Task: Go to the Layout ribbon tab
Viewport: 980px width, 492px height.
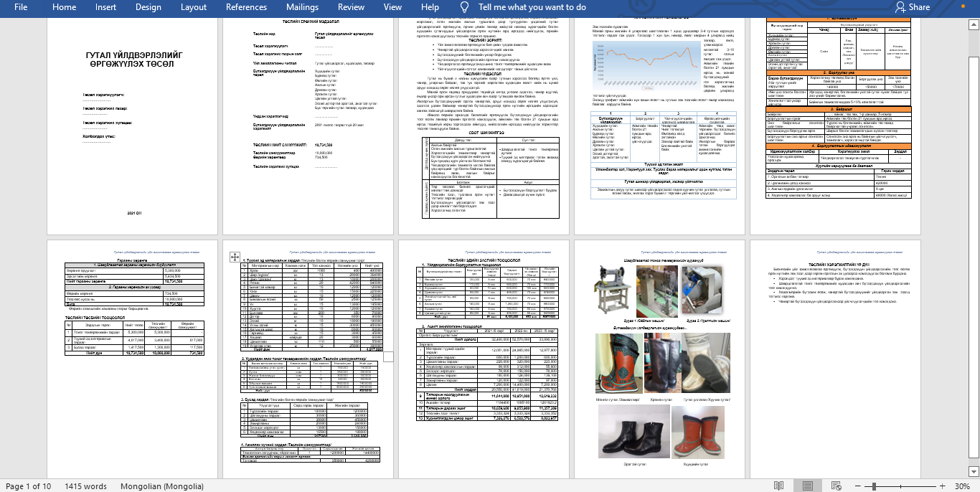Action: coord(194,7)
